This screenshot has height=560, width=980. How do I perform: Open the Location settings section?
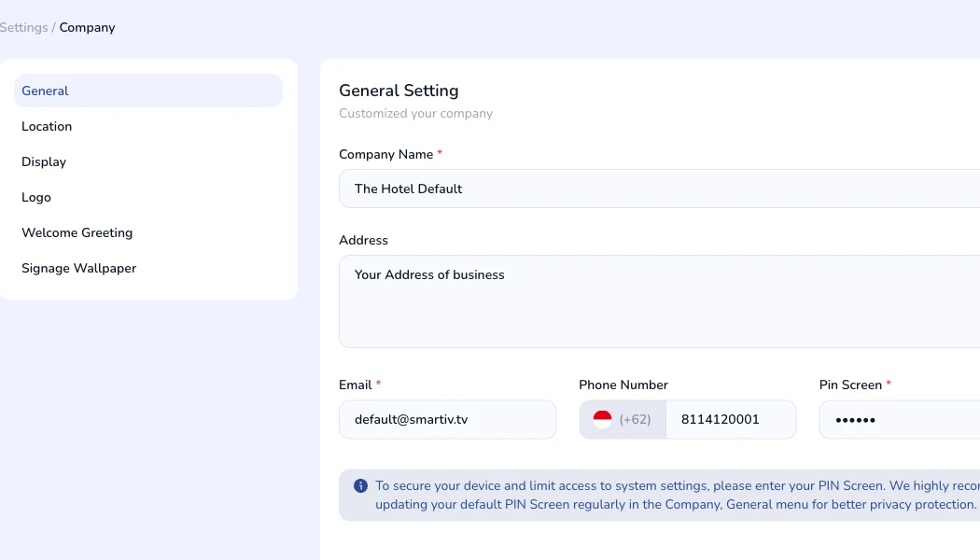[148, 126]
